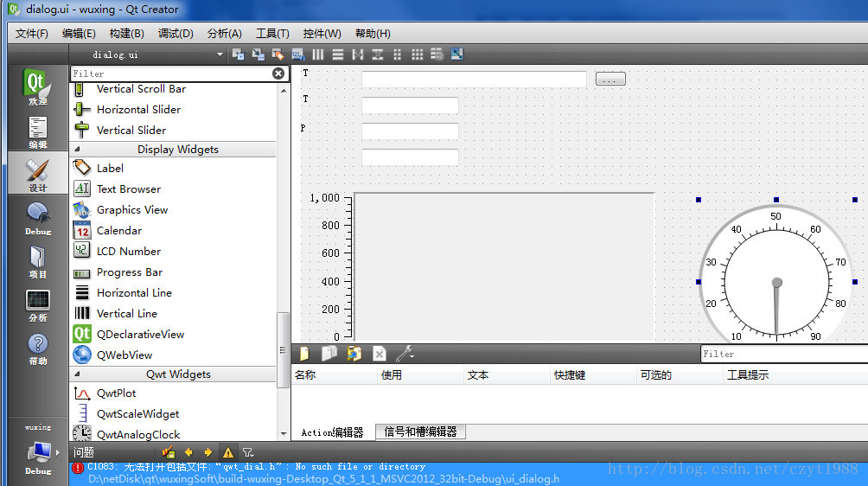Click the New action icon in Action editor
The image size is (868, 486).
[x=304, y=353]
